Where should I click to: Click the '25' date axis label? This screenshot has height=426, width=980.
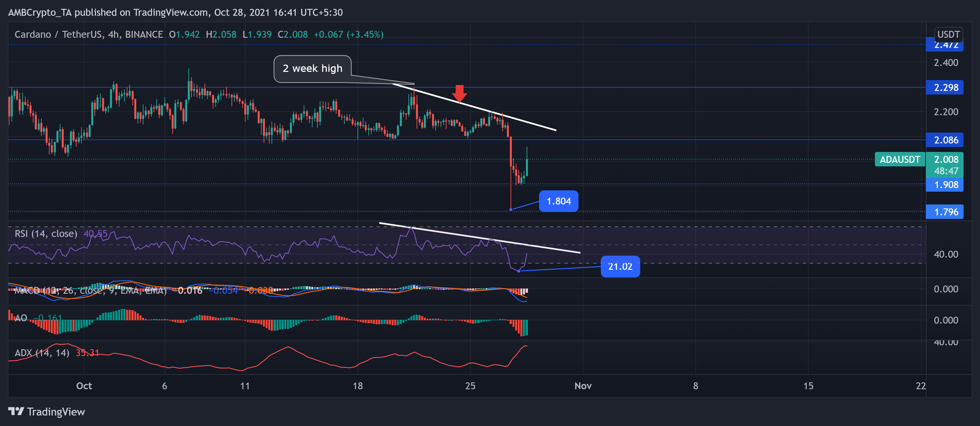click(x=470, y=386)
